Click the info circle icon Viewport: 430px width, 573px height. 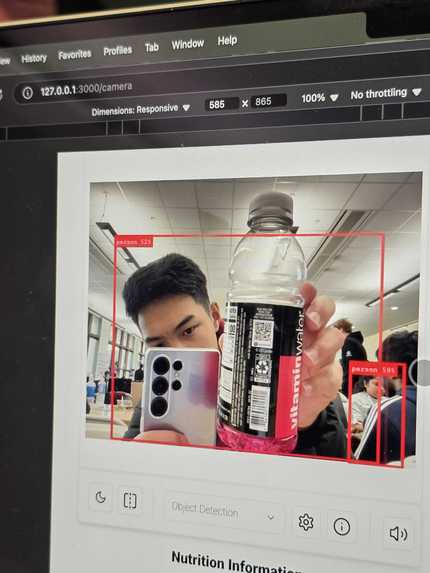tap(342, 527)
